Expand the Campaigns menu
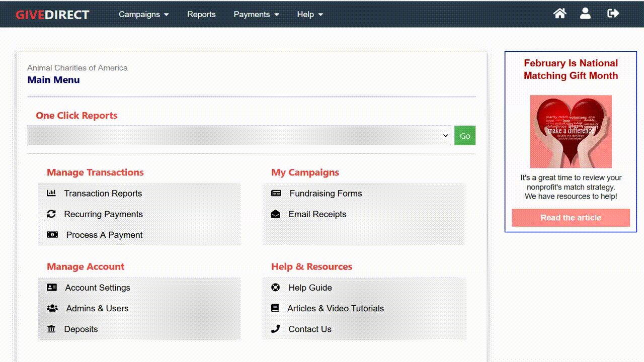The image size is (644, 362). pyautogui.click(x=144, y=14)
